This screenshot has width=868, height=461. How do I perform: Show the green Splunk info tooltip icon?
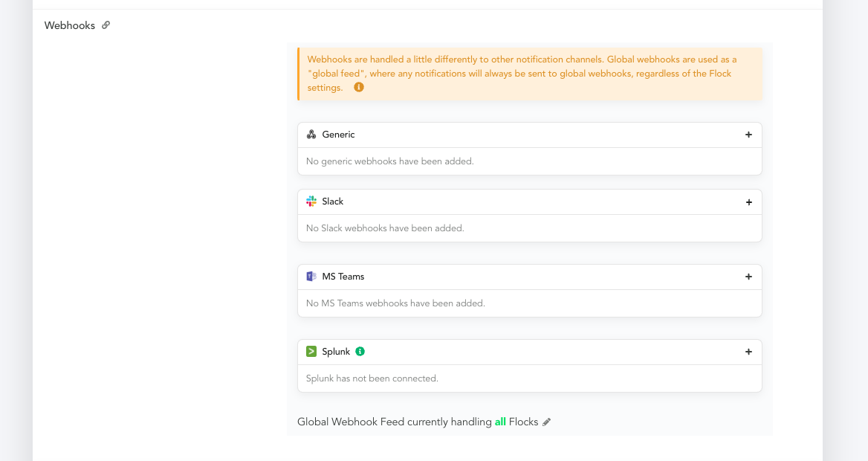(x=360, y=351)
